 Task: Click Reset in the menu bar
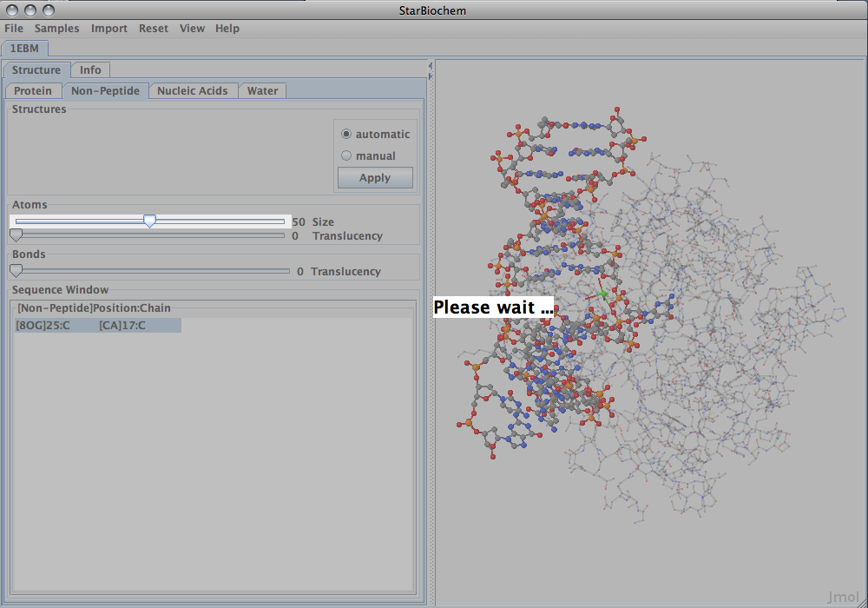pyautogui.click(x=154, y=29)
